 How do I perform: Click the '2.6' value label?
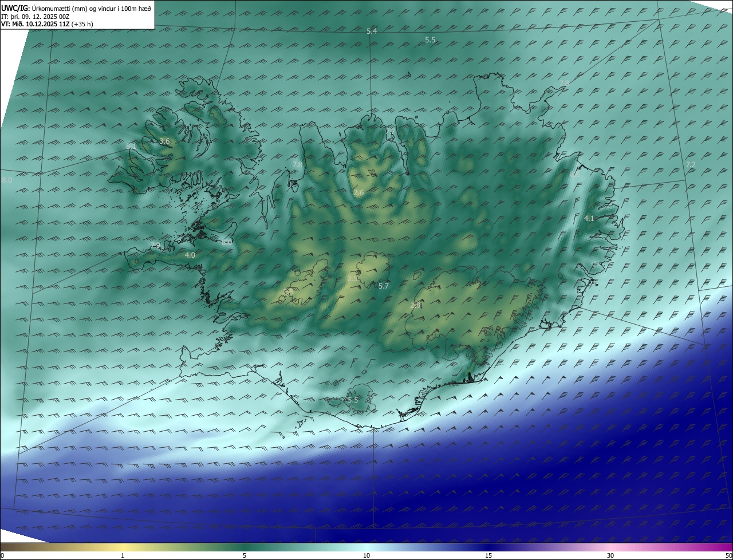(x=358, y=193)
